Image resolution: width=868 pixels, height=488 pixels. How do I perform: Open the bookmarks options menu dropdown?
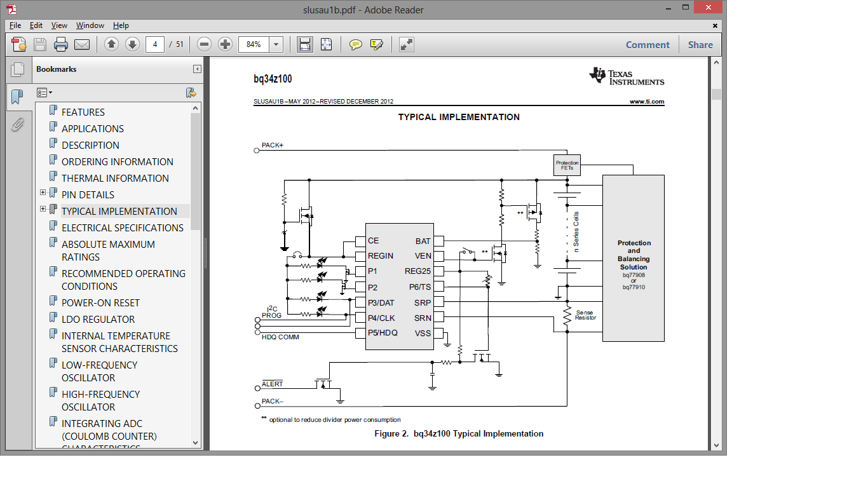pyautogui.click(x=44, y=93)
